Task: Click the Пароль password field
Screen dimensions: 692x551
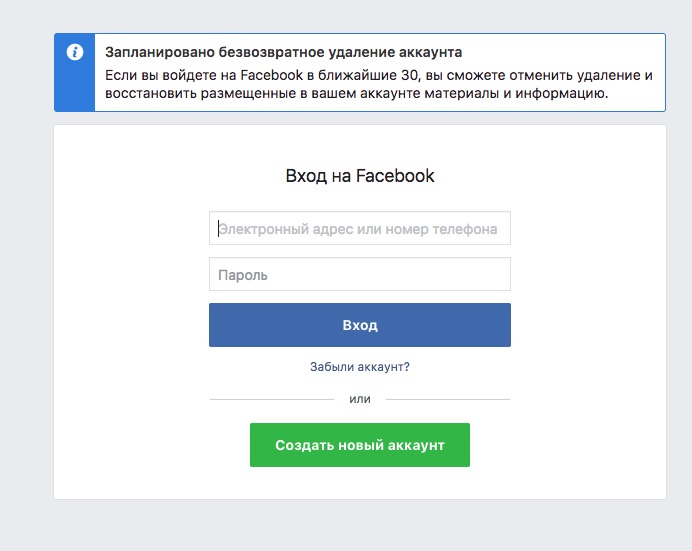Action: pyautogui.click(x=360, y=274)
